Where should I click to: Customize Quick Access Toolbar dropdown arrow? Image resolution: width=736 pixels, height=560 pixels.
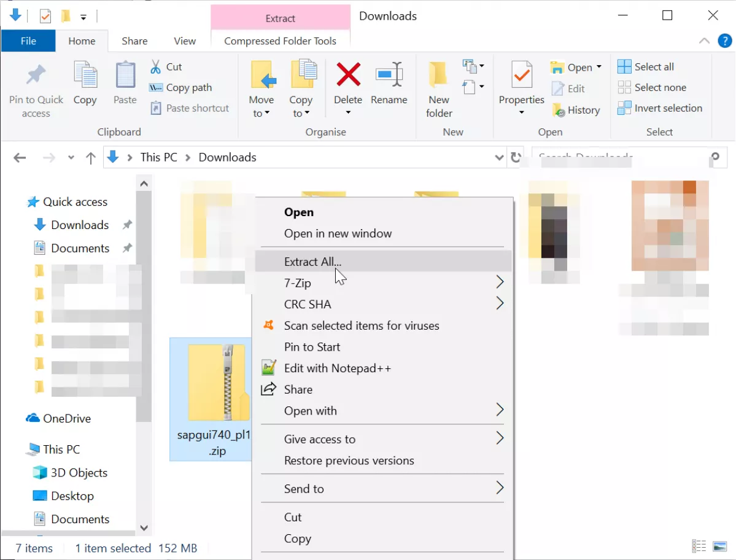83,17
